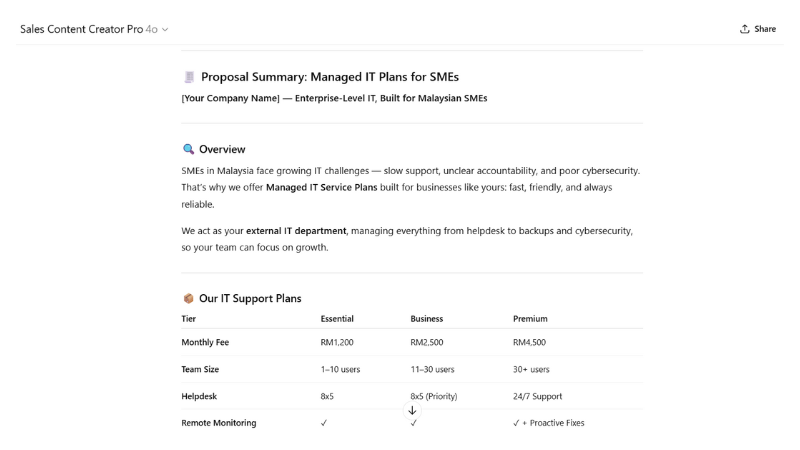Click the 24/7 Support helpdesk cell

(x=537, y=396)
